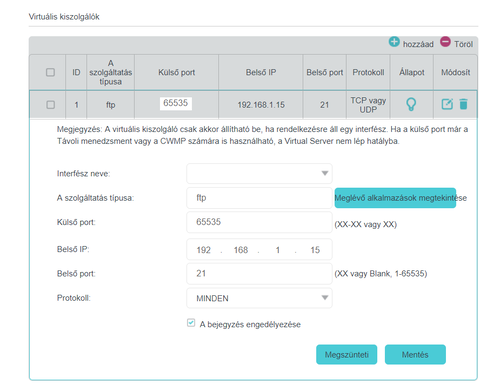Click the ftp service type table cell
Image resolution: width=480 pixels, height=384 pixels.
[111, 105]
